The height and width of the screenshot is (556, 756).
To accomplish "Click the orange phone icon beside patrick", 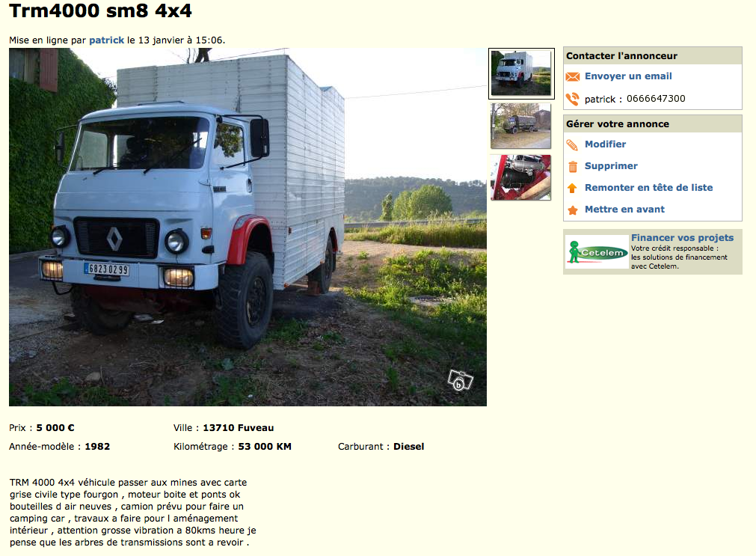I will tap(572, 99).
